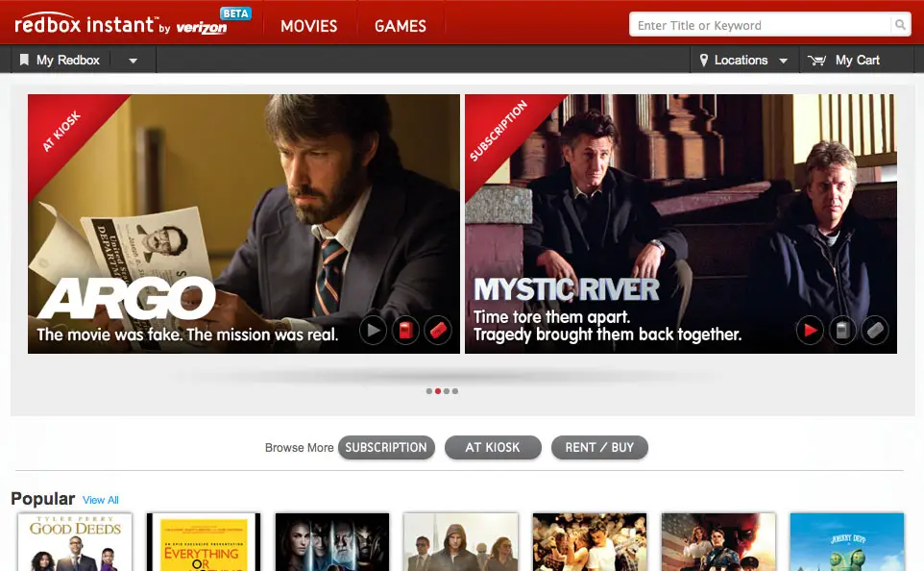Click the Browse More label
Image resolution: width=924 pixels, height=571 pixels.
point(300,448)
